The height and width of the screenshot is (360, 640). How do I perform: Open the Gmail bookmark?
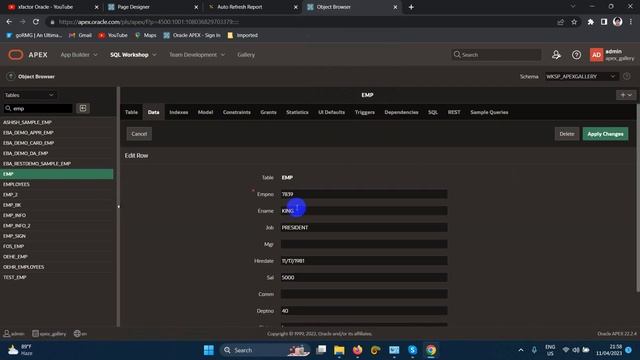(80, 36)
